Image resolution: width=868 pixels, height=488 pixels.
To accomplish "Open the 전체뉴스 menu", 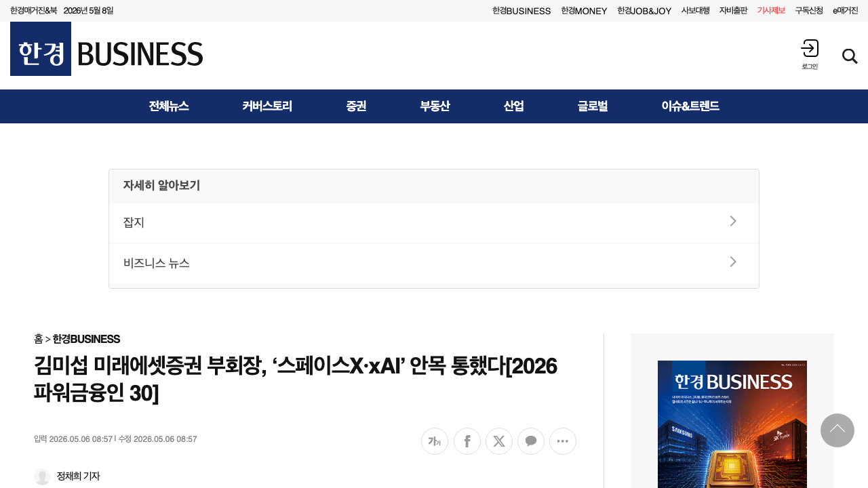I will [x=169, y=106].
